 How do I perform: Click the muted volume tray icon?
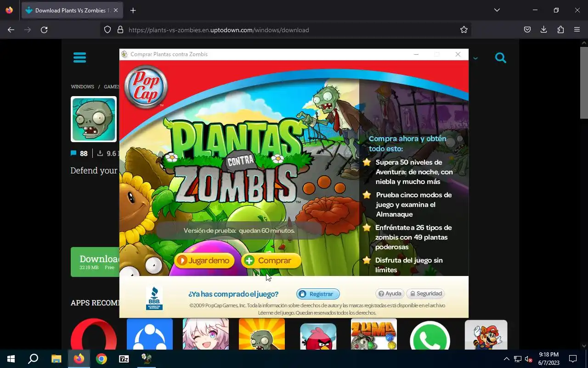coord(529,359)
